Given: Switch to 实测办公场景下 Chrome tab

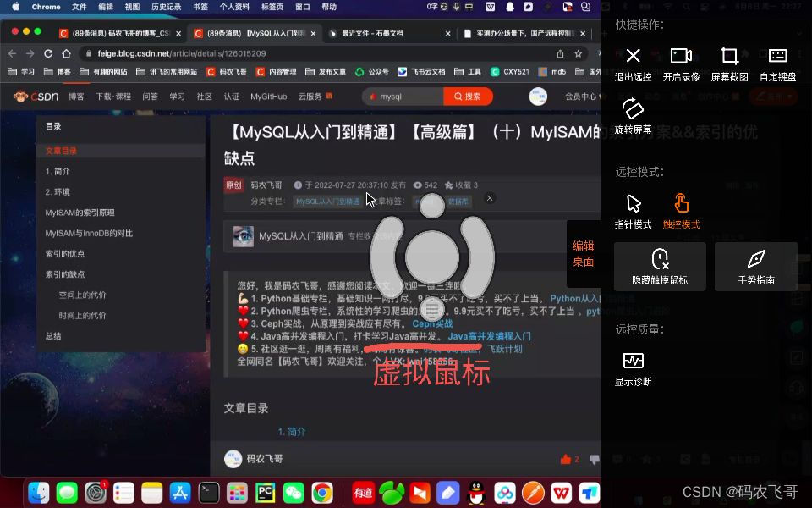Looking at the screenshot, I should point(523,33).
